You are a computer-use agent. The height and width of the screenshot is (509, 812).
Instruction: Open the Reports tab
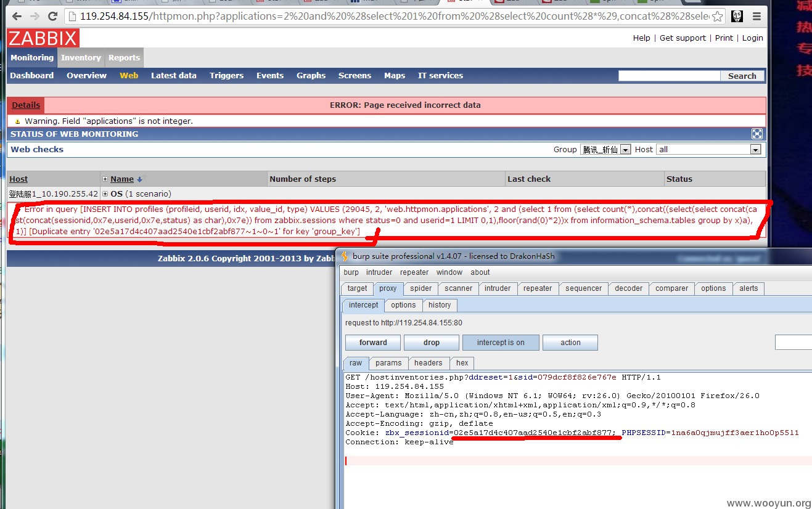click(124, 58)
